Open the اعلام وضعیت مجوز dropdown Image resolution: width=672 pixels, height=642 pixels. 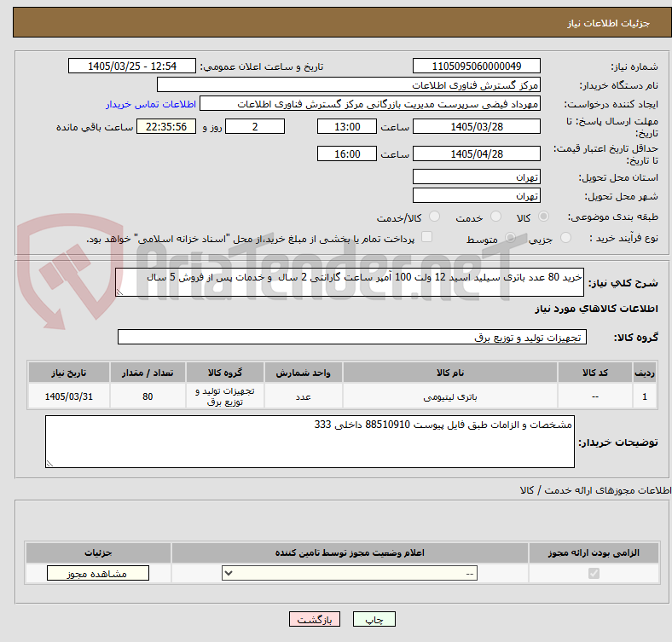point(350,574)
